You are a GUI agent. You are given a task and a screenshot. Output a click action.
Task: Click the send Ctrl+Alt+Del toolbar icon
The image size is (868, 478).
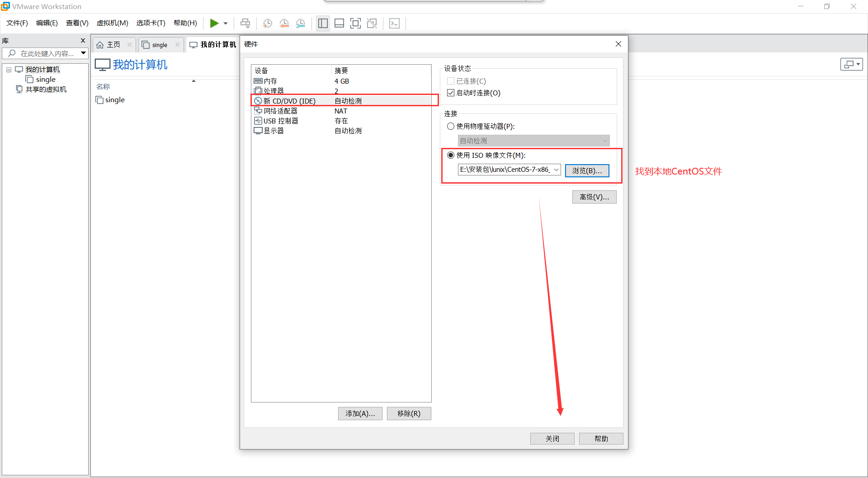point(245,23)
